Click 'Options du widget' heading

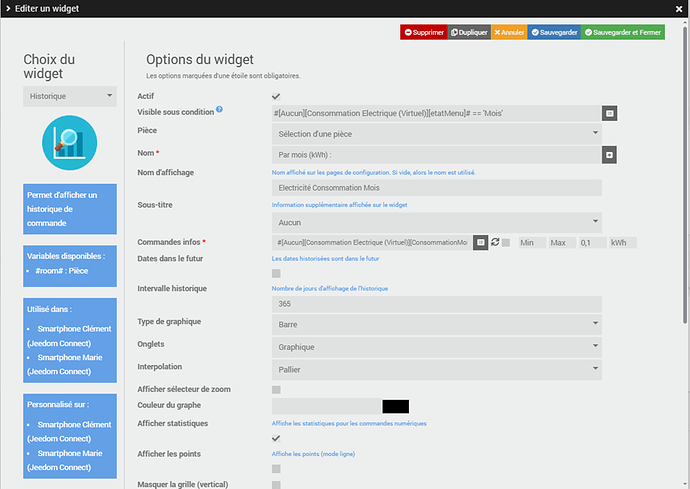(x=200, y=59)
